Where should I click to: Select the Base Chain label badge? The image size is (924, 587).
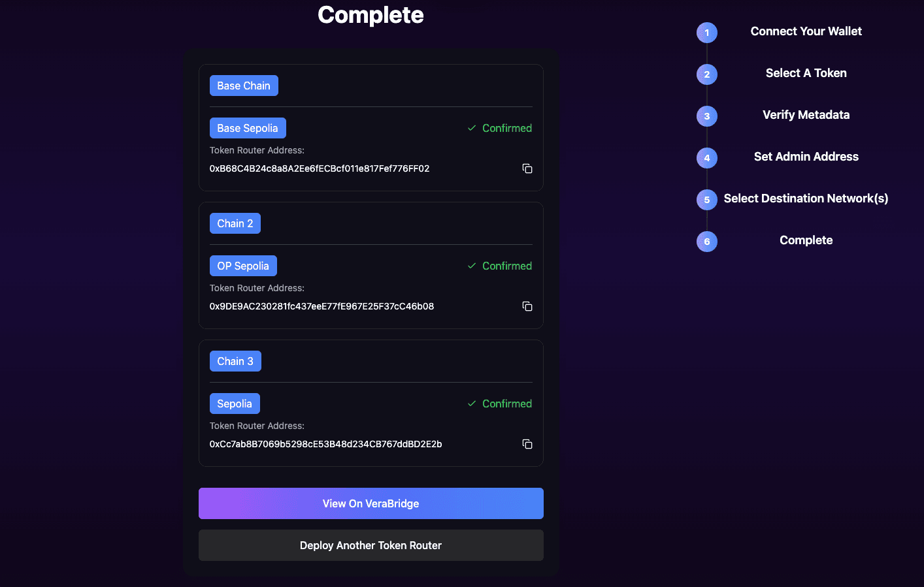(x=244, y=86)
